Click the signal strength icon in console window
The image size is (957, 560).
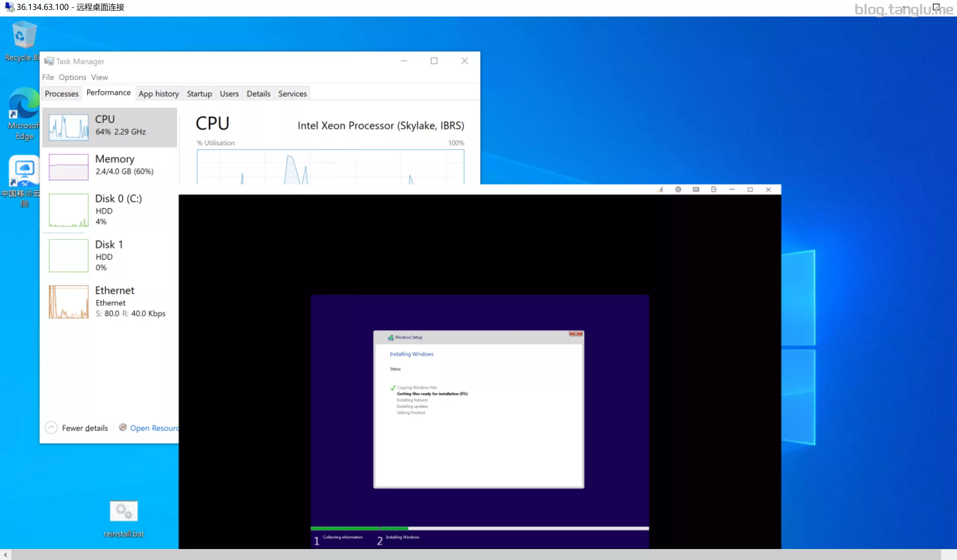pos(660,190)
